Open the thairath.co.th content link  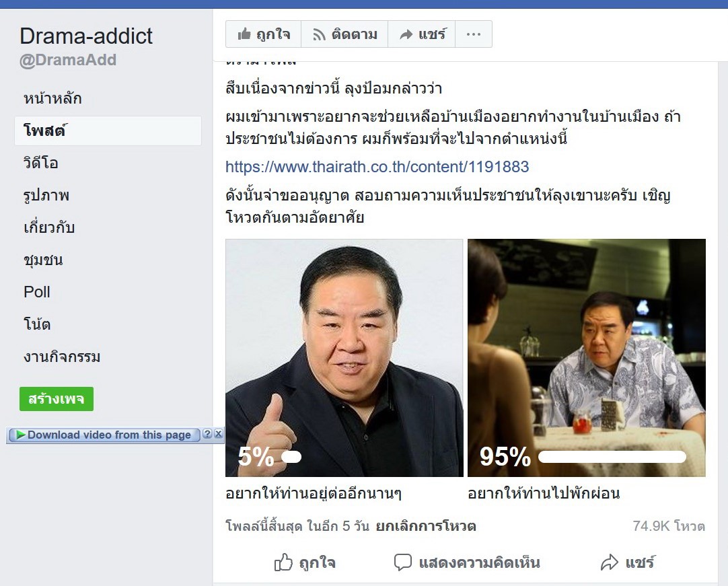coord(377,167)
